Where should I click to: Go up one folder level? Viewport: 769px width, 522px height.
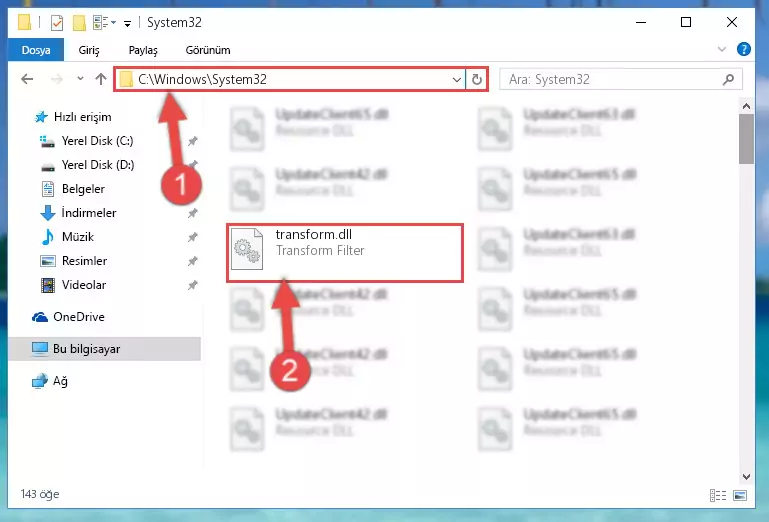(x=101, y=79)
